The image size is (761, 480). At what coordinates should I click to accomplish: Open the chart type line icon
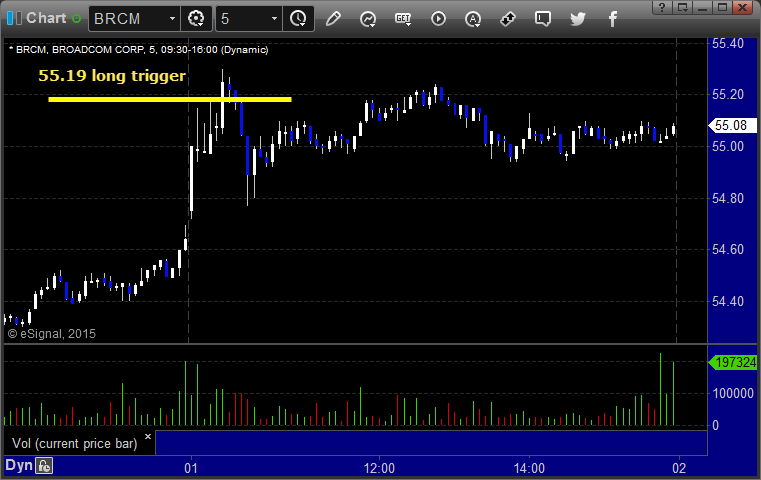[x=368, y=19]
